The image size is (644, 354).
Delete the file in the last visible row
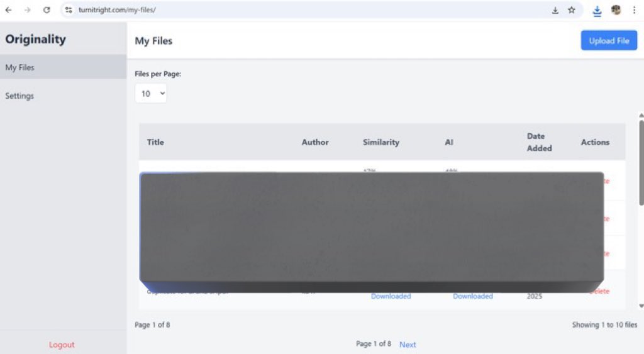[599, 291]
